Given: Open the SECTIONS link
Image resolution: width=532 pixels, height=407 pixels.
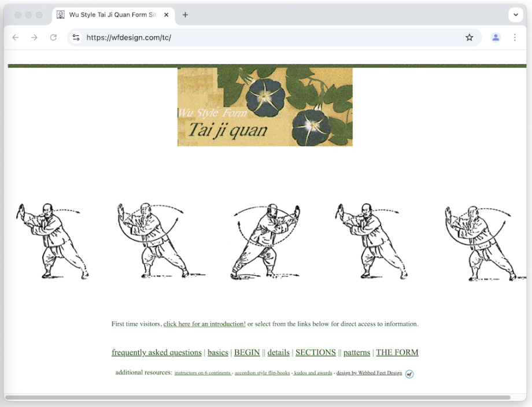Looking at the screenshot, I should coord(315,353).
